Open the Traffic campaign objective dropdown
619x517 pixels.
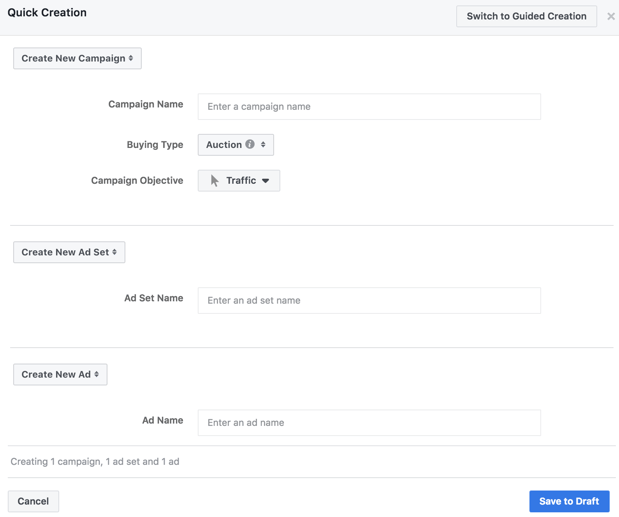tap(239, 181)
